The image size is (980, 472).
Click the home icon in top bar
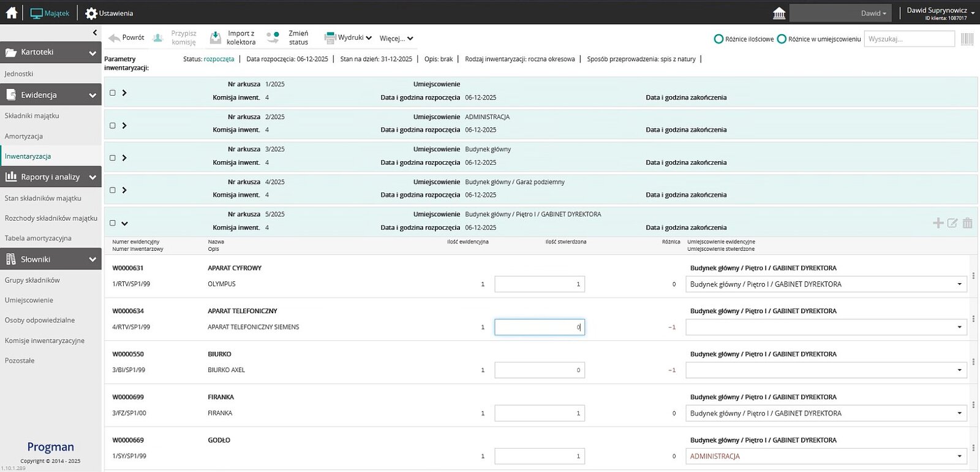[11, 13]
